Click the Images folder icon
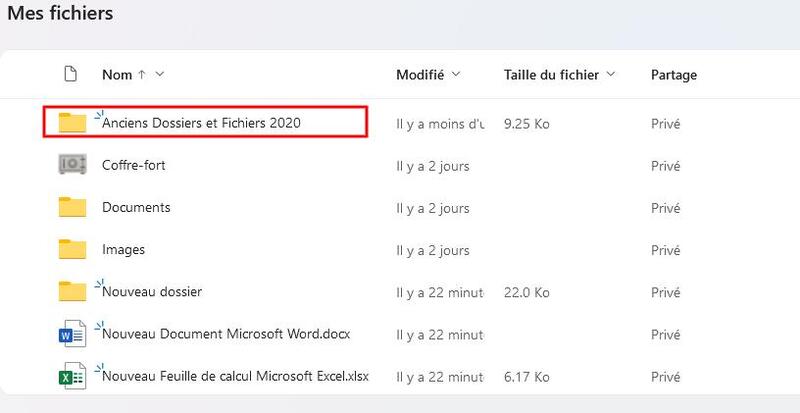Image resolution: width=800 pixels, height=413 pixels. tap(72, 249)
